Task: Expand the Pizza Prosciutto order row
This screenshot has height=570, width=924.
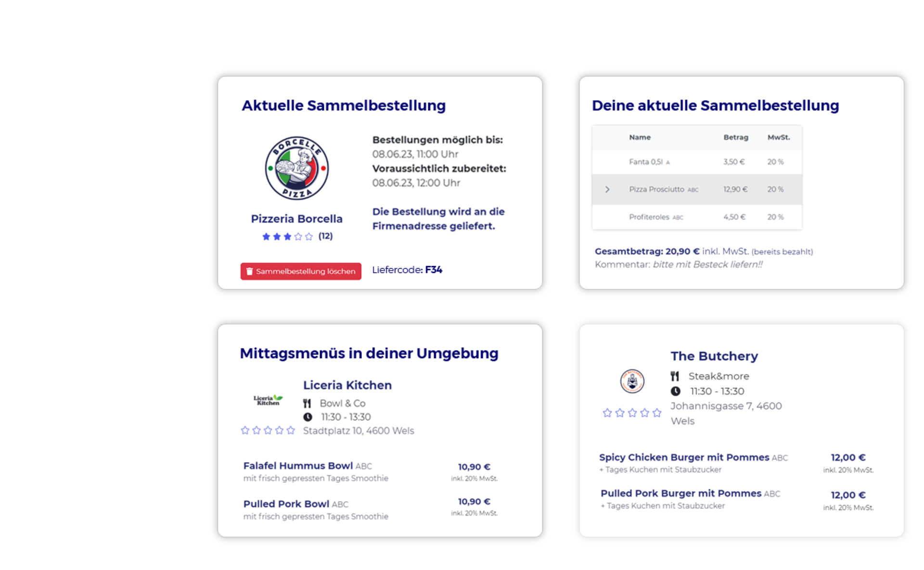Action: pyautogui.click(x=607, y=190)
